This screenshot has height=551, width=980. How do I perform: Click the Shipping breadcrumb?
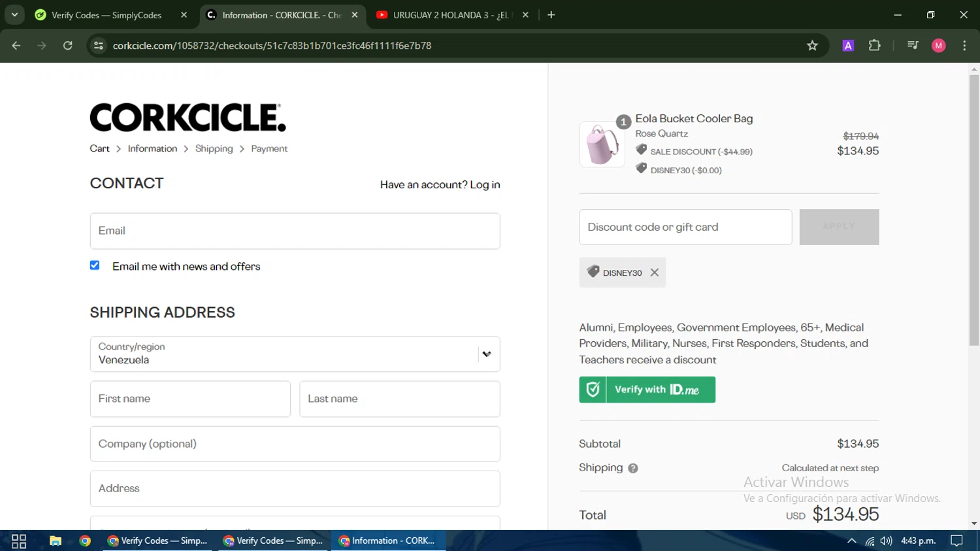pyautogui.click(x=214, y=149)
